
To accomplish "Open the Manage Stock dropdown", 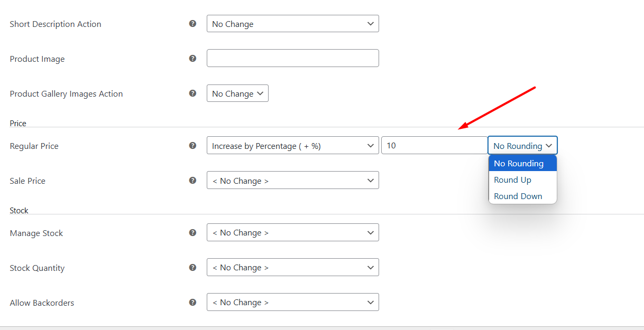I will [293, 232].
